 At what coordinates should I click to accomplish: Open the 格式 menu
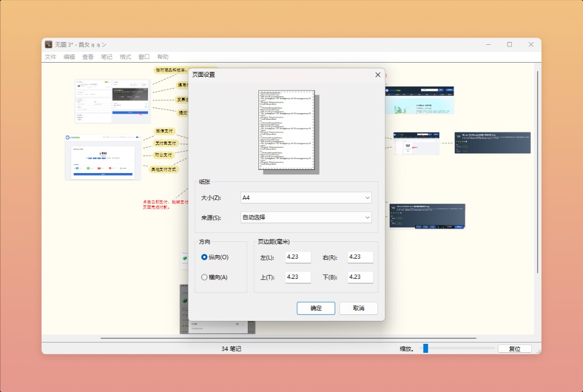click(124, 56)
